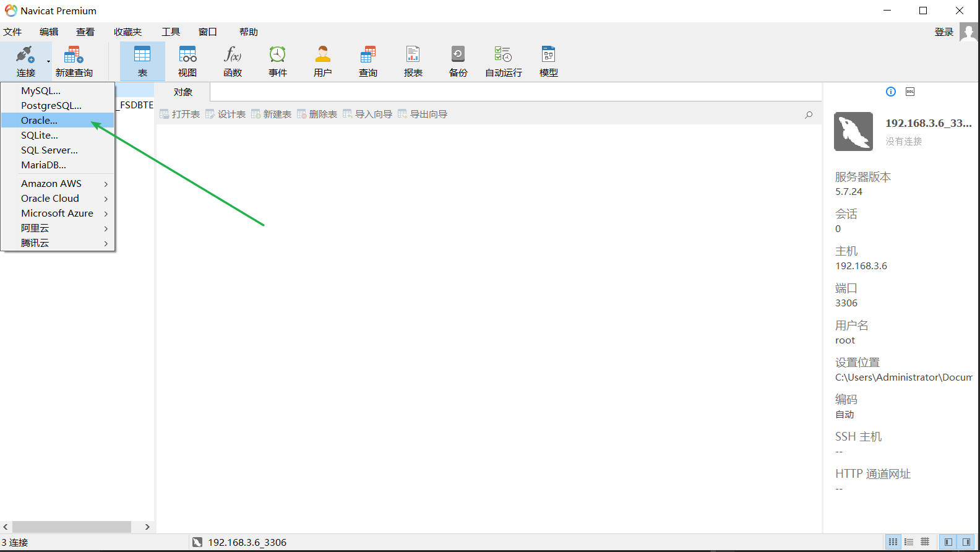
Task: Click the settings location path C:\Users\Administrator
Action: point(904,377)
